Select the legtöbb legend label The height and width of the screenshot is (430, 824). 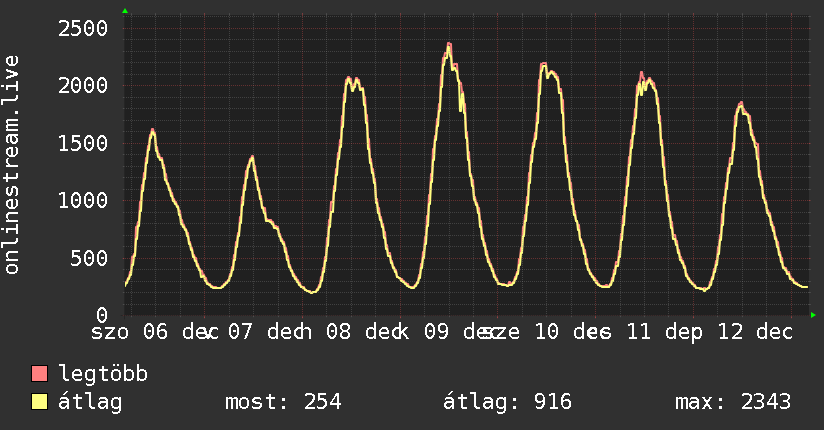pyautogui.click(x=104, y=375)
